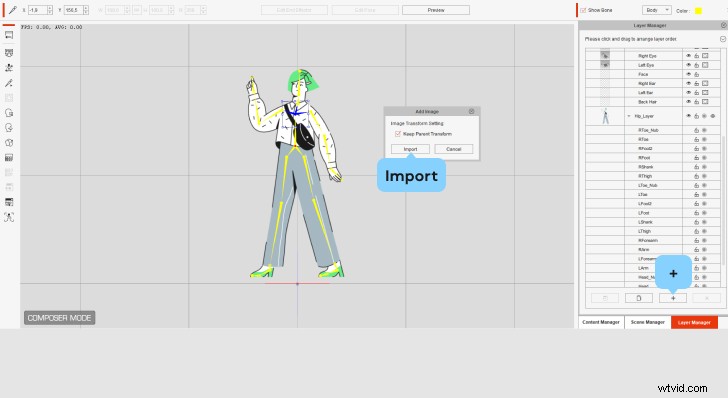
Task: Select the RForearm layer row
Action: [652, 241]
